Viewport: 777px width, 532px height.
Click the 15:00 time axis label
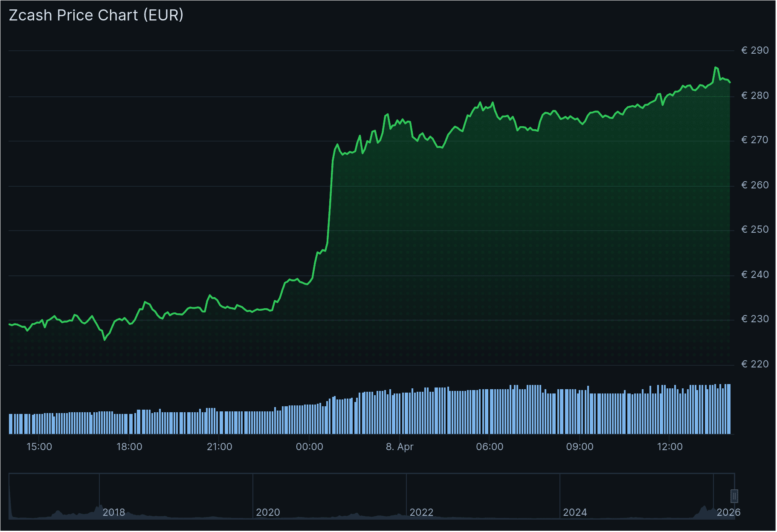(40, 447)
